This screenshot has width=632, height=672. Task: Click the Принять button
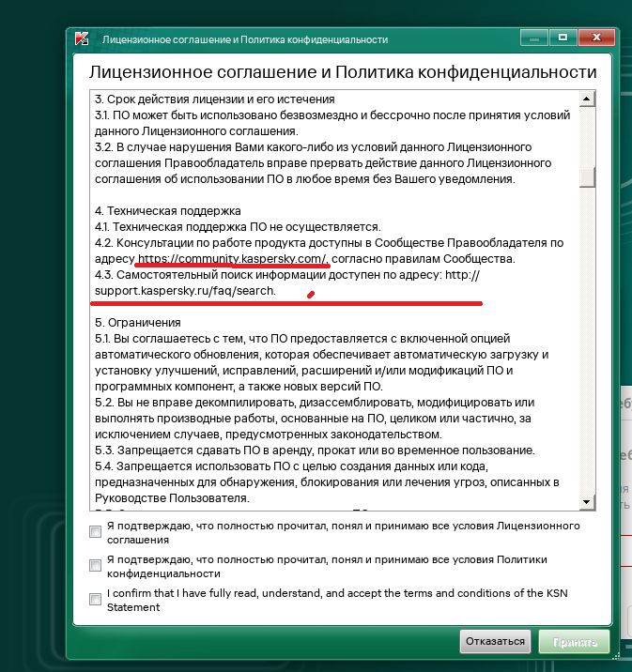pos(574,642)
